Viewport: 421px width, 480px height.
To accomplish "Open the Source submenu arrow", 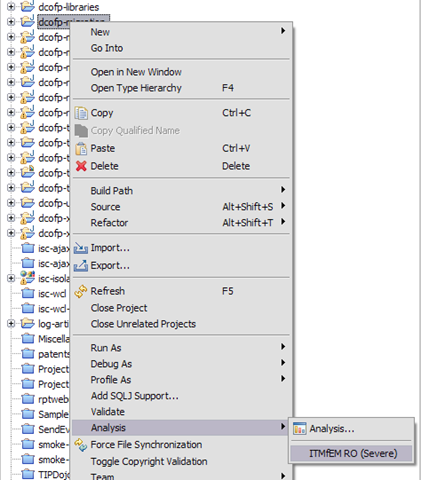I will 283,206.
